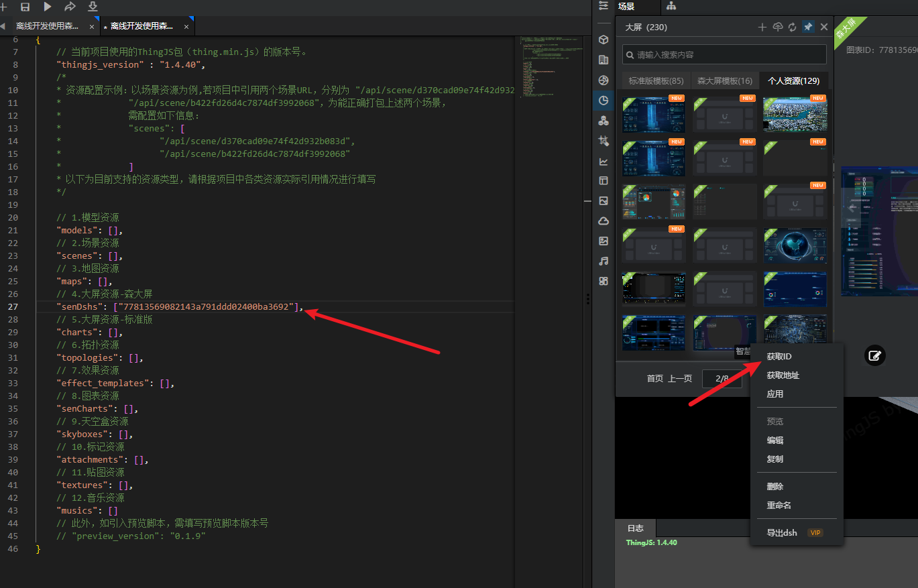Open the sphere icon in the sidebar

pos(604,80)
